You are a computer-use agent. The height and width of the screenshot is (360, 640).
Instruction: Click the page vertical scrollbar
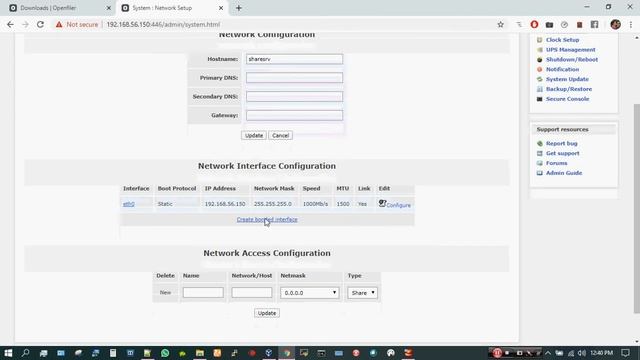point(637,208)
